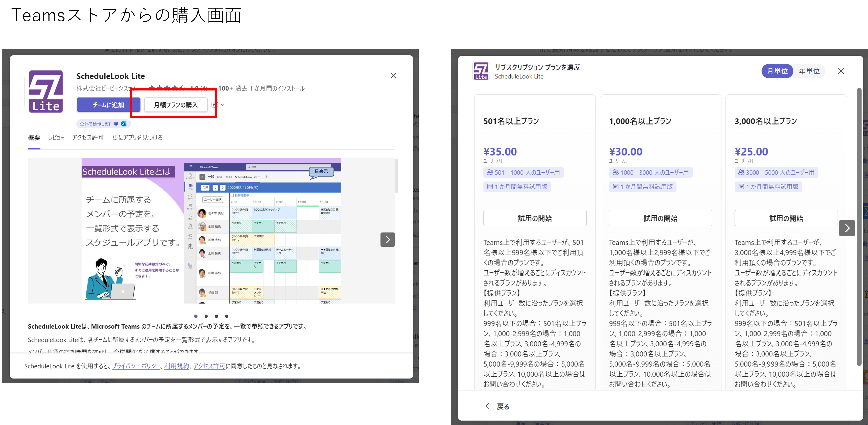The height and width of the screenshot is (425, 868).
Task: Switch billing to 月単位 (monthly)
Action: pyautogui.click(x=777, y=71)
